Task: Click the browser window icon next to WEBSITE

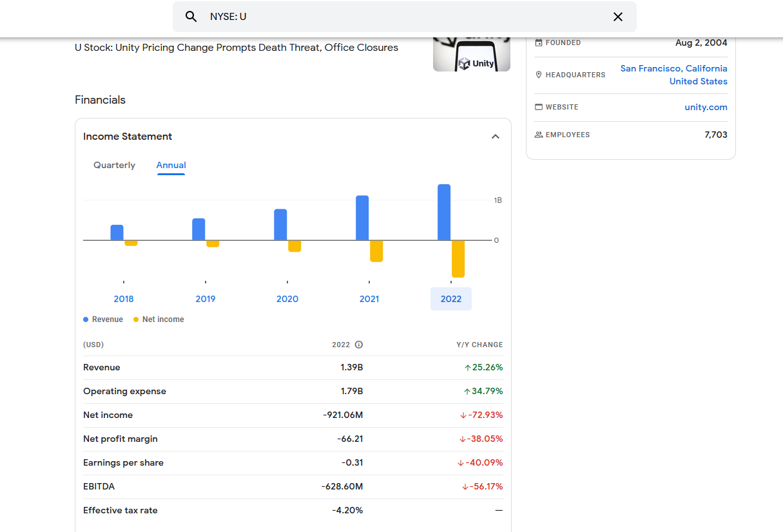Action: [x=539, y=107]
